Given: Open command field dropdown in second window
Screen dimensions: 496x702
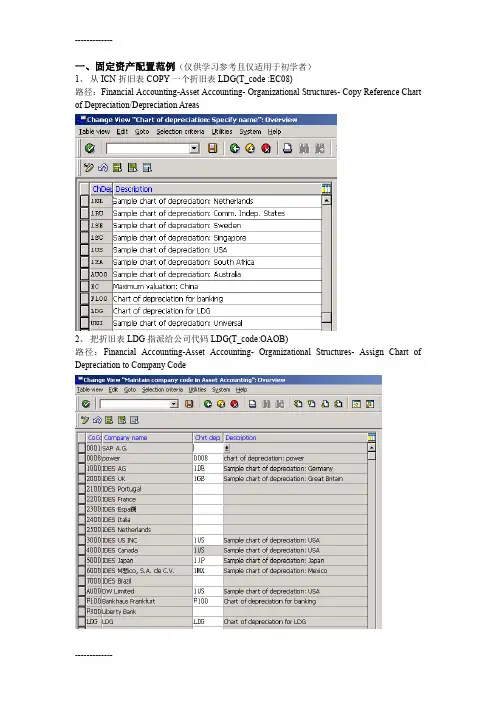Looking at the screenshot, I should tap(174, 404).
